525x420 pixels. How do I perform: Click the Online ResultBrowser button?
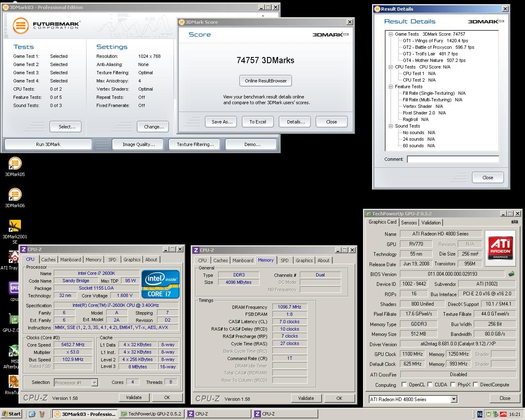click(x=266, y=81)
